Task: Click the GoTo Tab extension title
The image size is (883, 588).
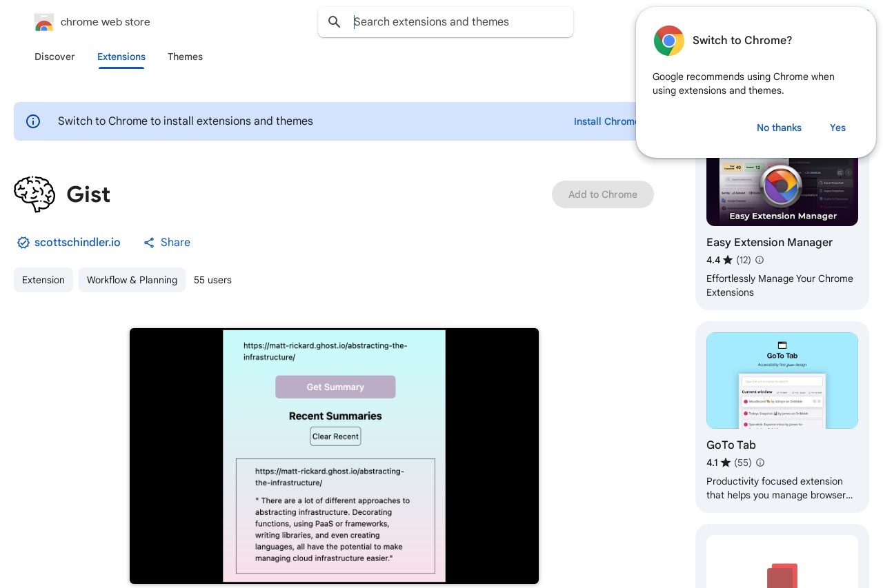Action: tap(731, 445)
